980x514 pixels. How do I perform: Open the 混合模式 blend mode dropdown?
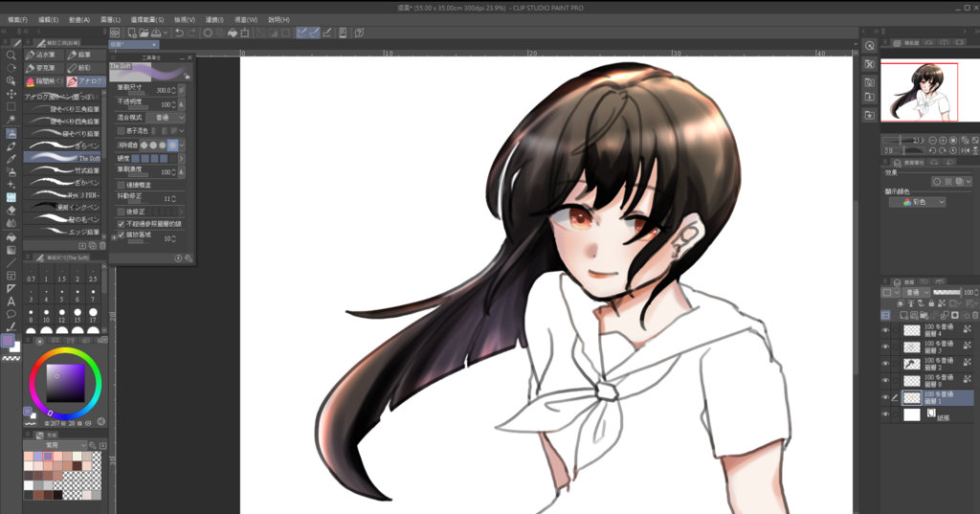tap(167, 118)
